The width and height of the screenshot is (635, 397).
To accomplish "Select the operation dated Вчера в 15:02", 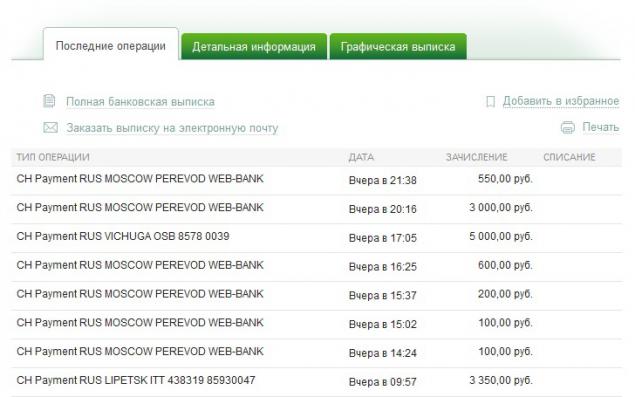I will [x=317, y=324].
